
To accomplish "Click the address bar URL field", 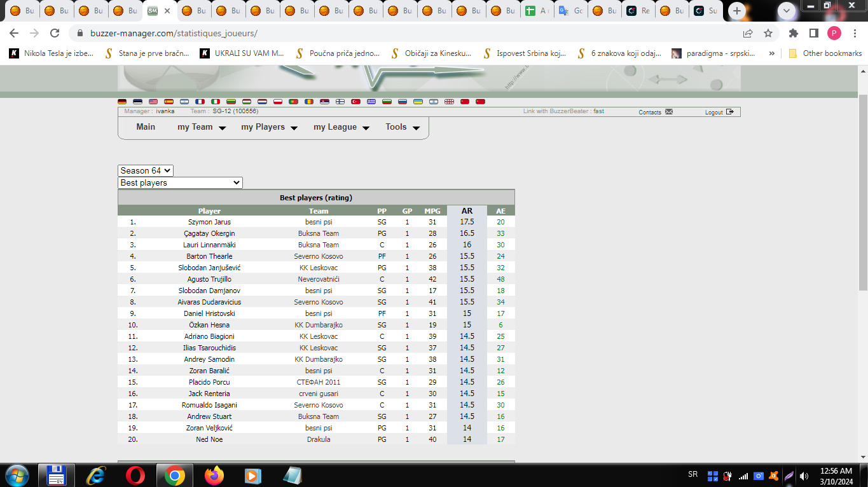I will pyautogui.click(x=407, y=33).
